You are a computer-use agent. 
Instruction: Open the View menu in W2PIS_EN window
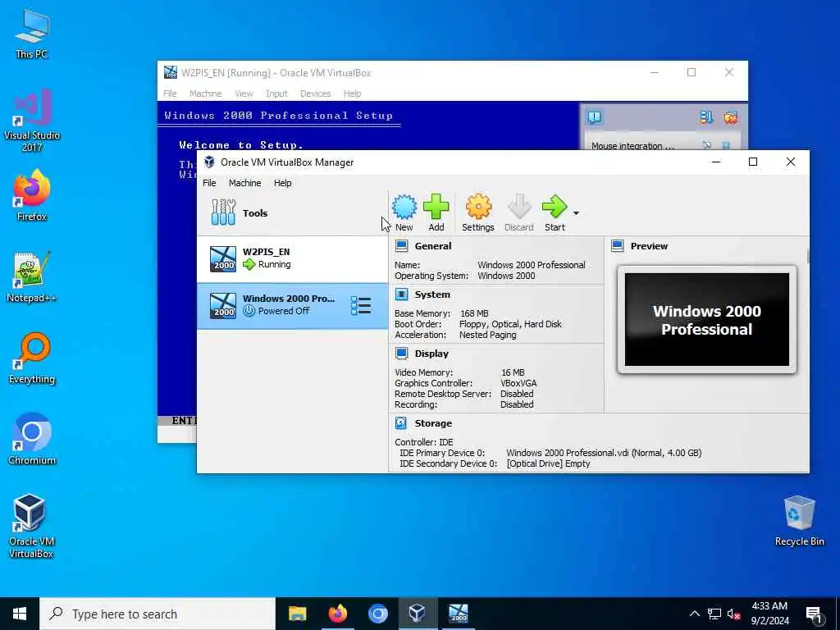tap(244, 94)
